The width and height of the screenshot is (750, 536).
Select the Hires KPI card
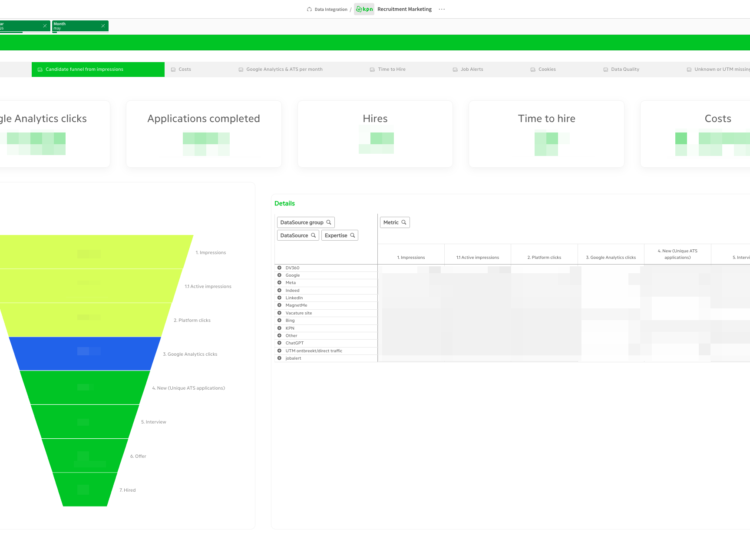(375, 134)
